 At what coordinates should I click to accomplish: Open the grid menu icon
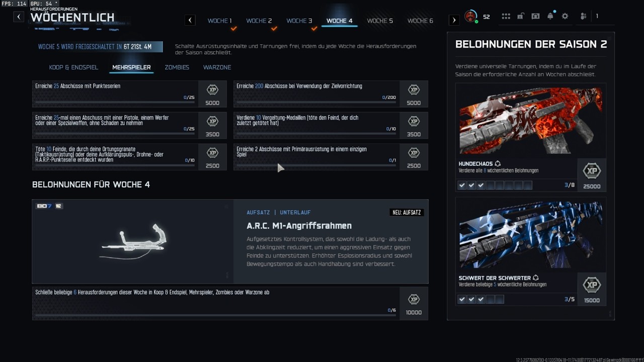point(506,16)
